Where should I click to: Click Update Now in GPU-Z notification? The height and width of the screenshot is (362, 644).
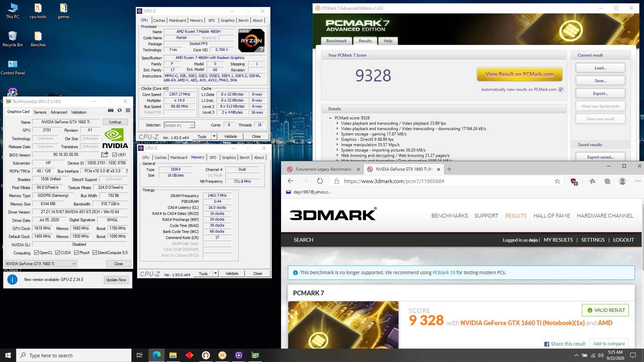[116, 280]
